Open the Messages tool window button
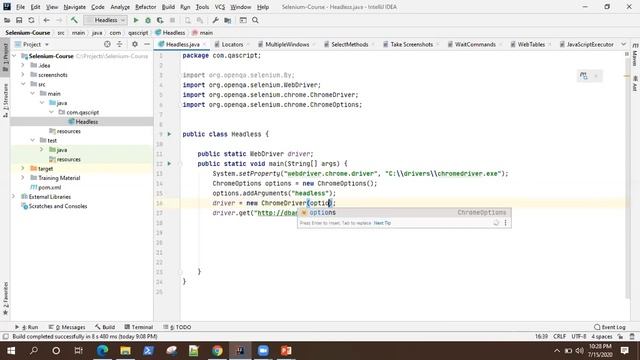Image resolution: width=640 pixels, height=360 pixels. [x=67, y=327]
